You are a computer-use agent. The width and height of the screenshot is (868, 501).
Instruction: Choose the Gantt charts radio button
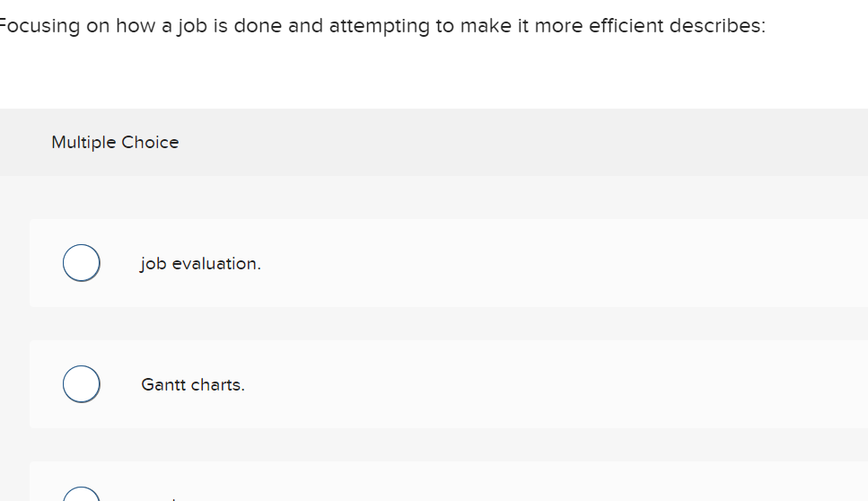tap(81, 384)
